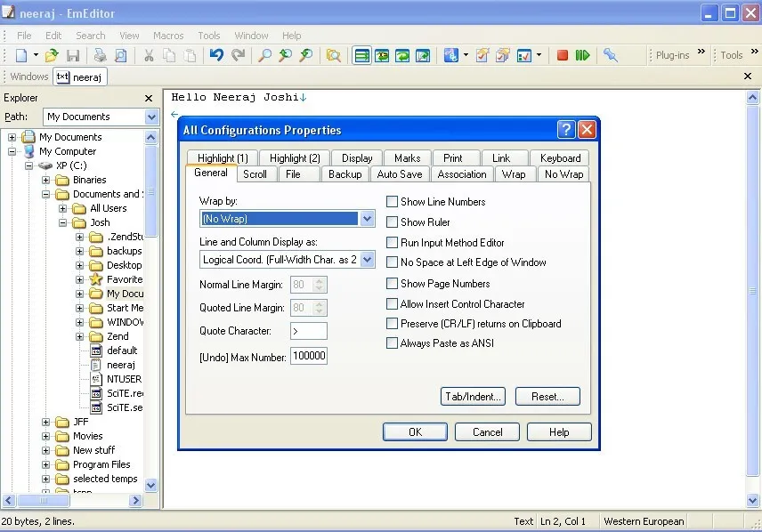Click the Print Preview icon

coord(120,55)
